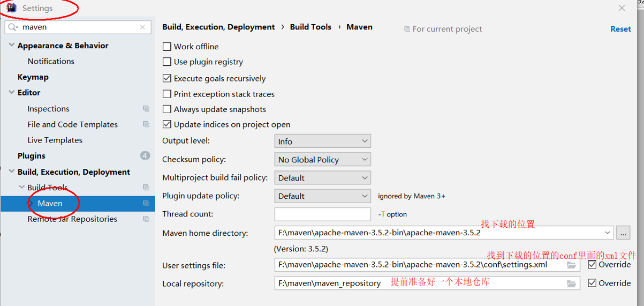
Task: Enable Use plugin registry checkbox
Action: pyautogui.click(x=167, y=62)
